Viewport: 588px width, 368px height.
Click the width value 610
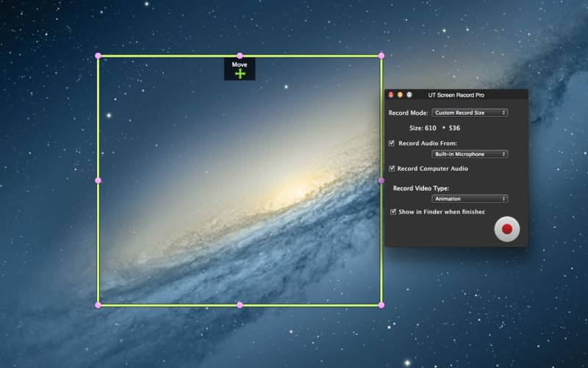point(431,128)
